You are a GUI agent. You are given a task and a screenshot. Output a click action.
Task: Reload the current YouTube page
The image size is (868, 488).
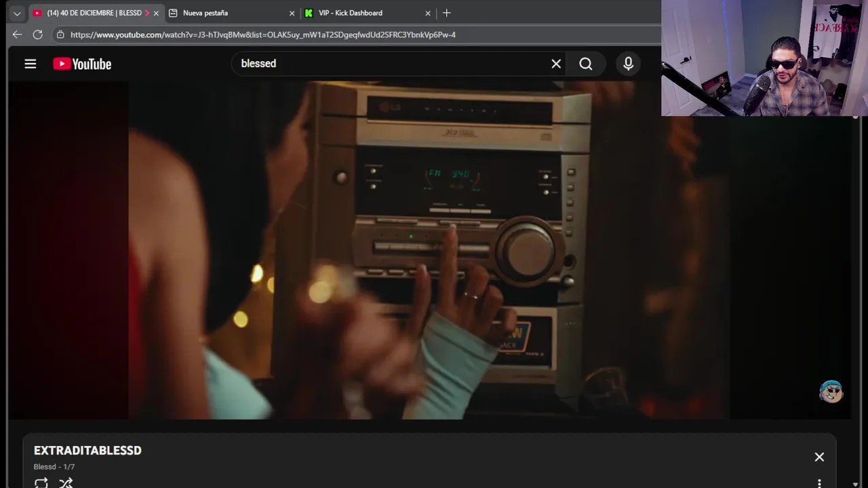pyautogui.click(x=38, y=35)
